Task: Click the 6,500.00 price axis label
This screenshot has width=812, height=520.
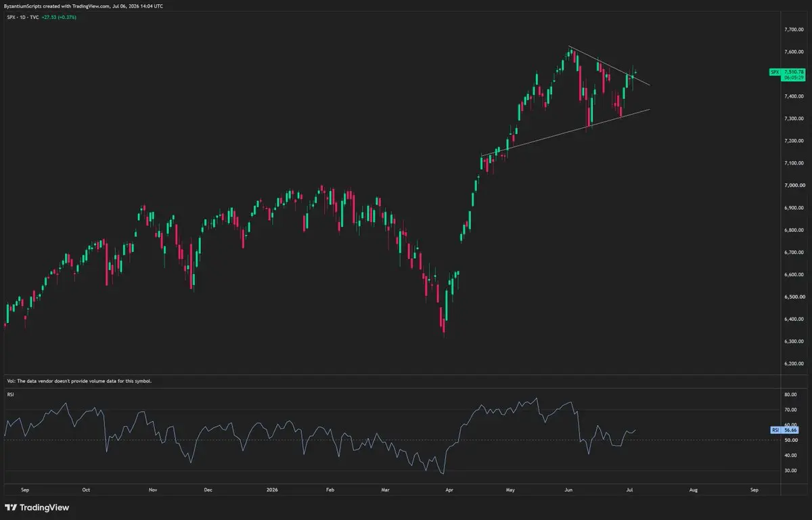Action: click(793, 297)
